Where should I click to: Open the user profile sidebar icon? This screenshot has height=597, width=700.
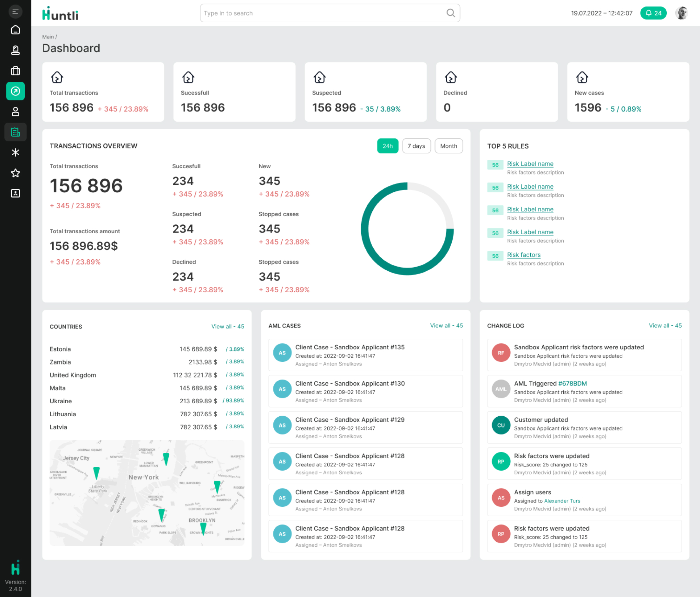(15, 112)
